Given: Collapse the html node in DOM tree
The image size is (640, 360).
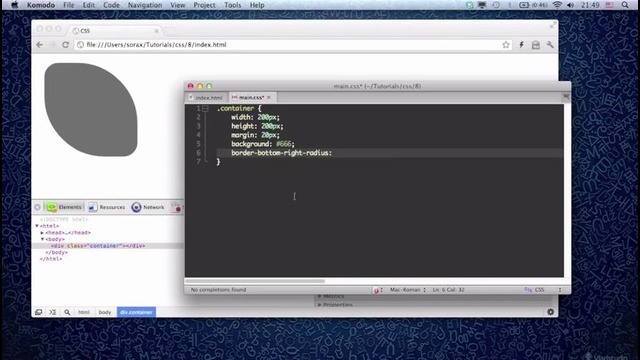Looking at the screenshot, I should [37, 226].
